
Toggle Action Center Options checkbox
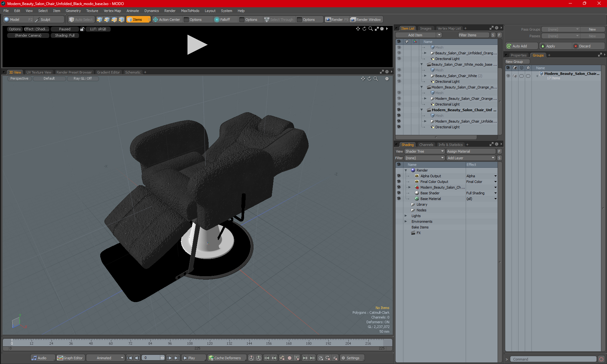(x=186, y=20)
